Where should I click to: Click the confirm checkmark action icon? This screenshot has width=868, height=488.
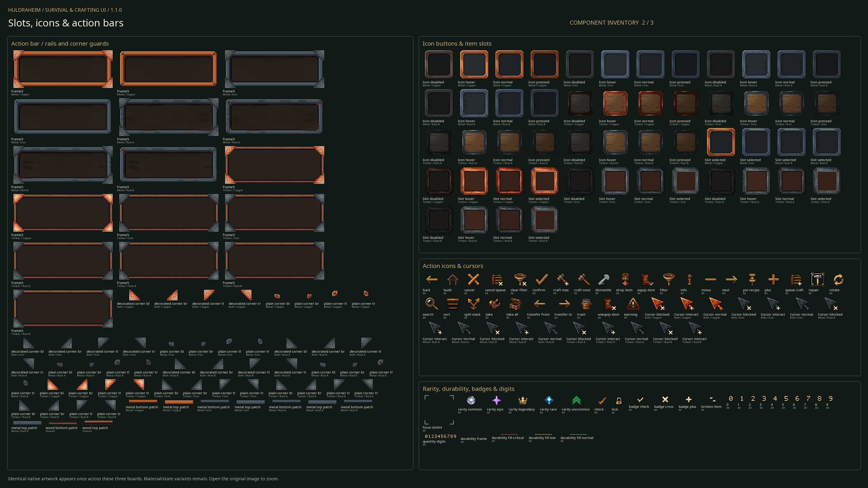click(x=542, y=279)
